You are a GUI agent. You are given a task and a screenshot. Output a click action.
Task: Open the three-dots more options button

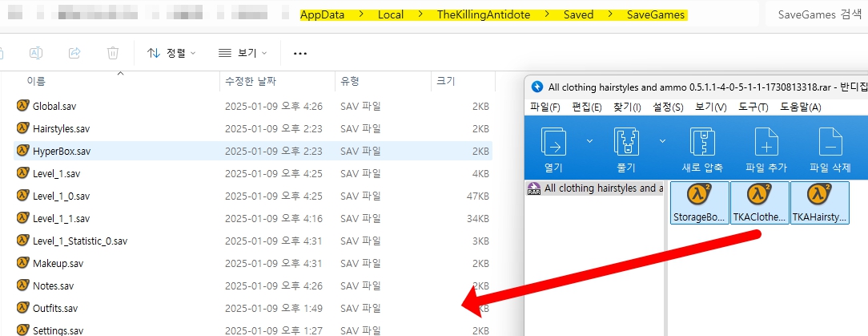pyautogui.click(x=300, y=53)
